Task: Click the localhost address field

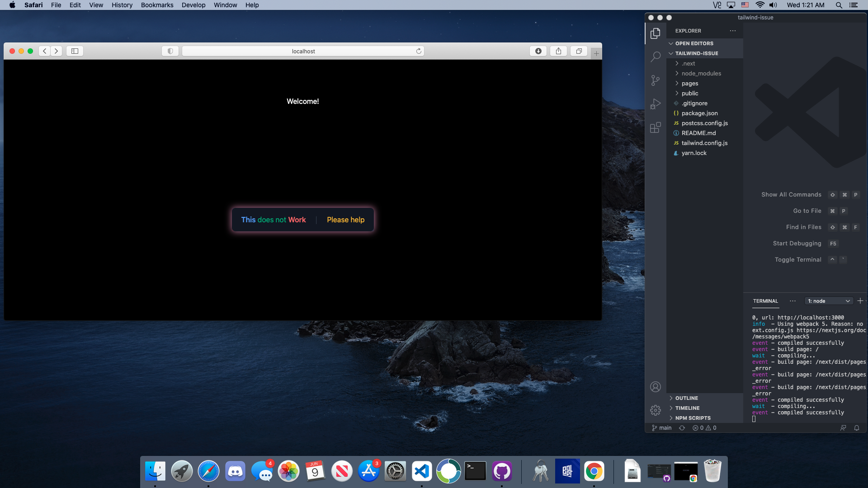Action: point(303,51)
